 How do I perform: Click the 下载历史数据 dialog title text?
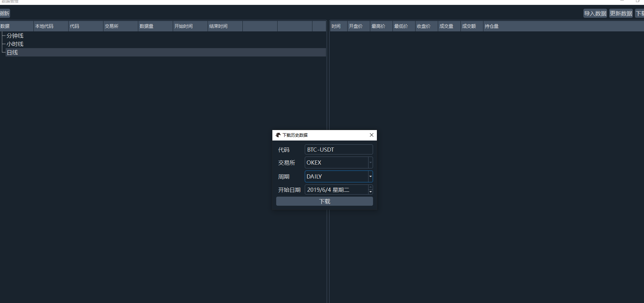tap(295, 135)
